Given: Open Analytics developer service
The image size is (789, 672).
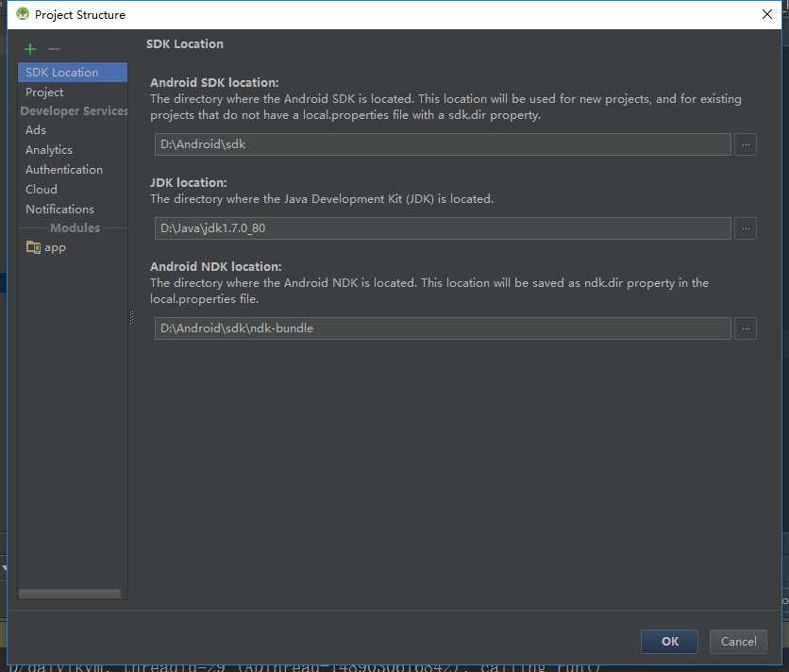Looking at the screenshot, I should coord(73,150).
